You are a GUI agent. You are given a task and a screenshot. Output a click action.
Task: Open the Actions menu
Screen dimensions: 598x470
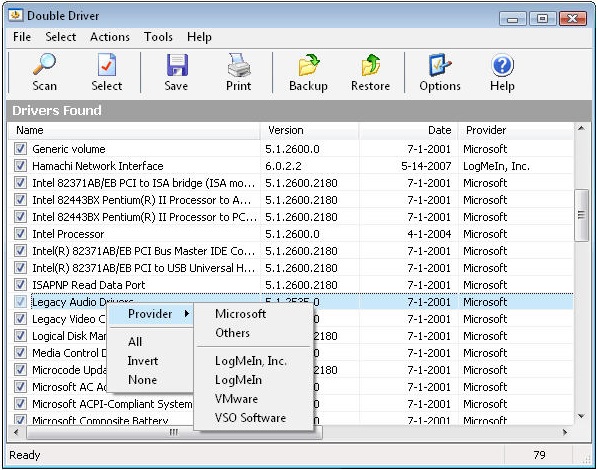(110, 37)
